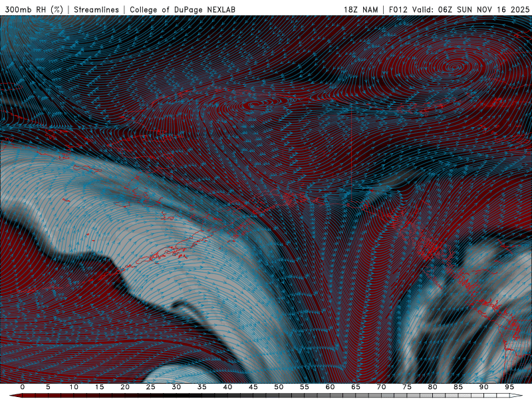Click the "40" label on the colorbar

[x=227, y=387]
